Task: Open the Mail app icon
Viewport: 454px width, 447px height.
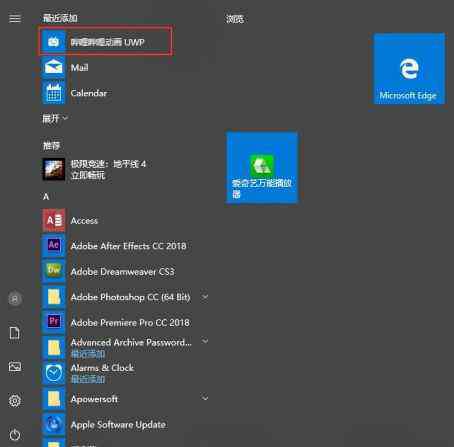Action: click(53, 67)
